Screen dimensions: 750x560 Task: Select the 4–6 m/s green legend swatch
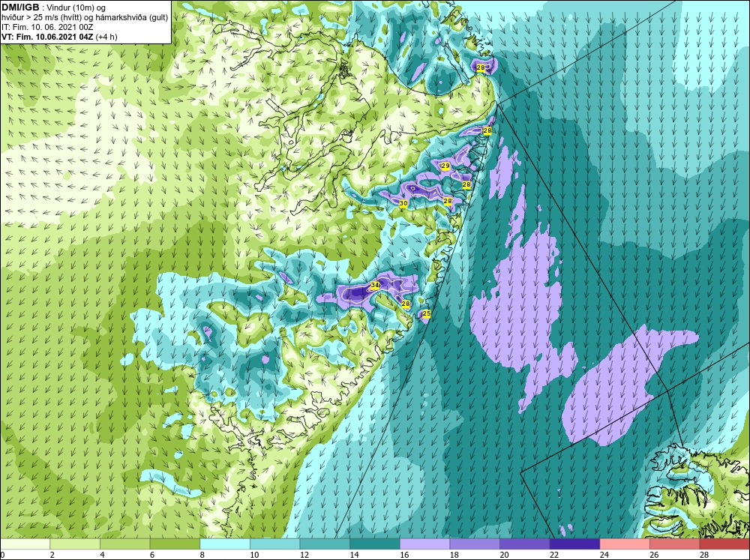coord(124,544)
